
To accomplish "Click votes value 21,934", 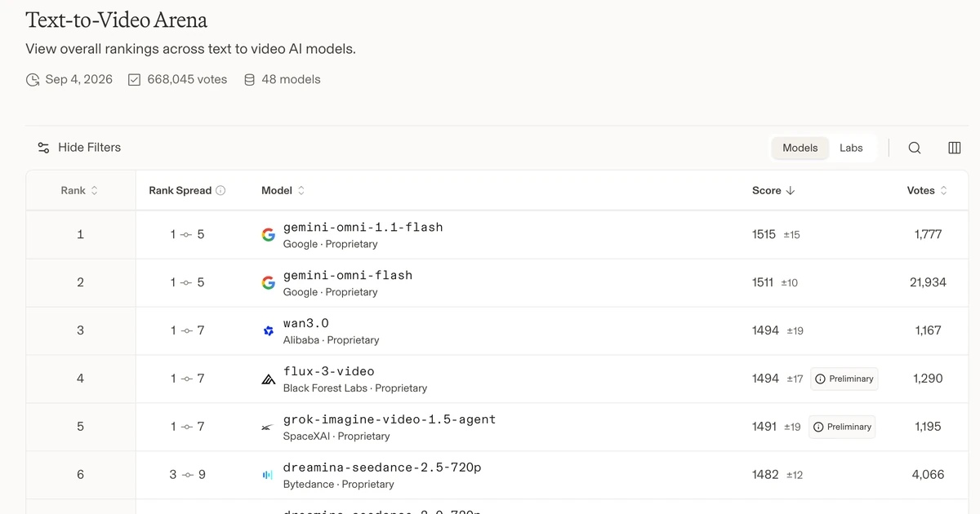I will 928,282.
